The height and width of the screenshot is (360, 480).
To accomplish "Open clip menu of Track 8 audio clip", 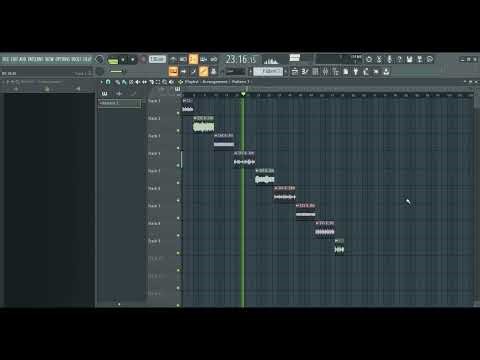I will [317, 223].
